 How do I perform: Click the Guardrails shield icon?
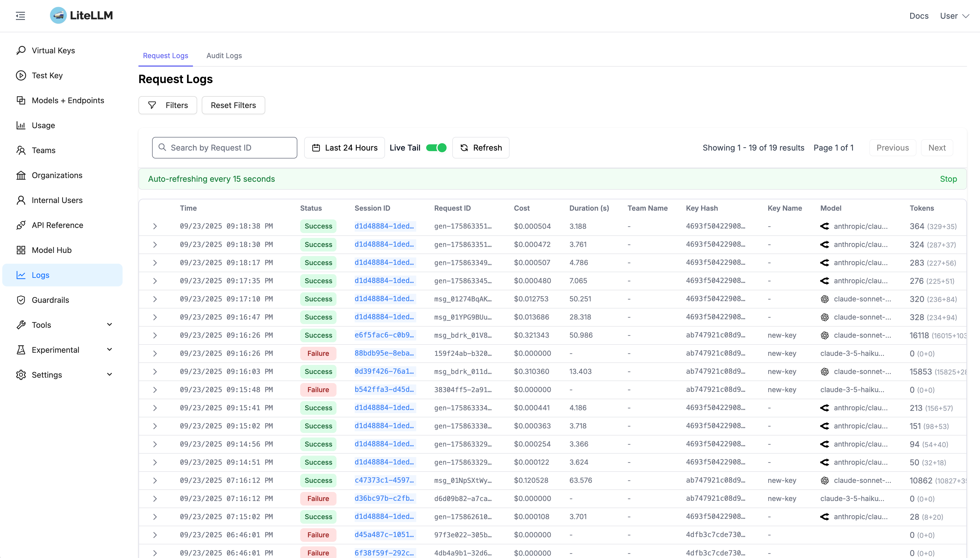coord(21,300)
